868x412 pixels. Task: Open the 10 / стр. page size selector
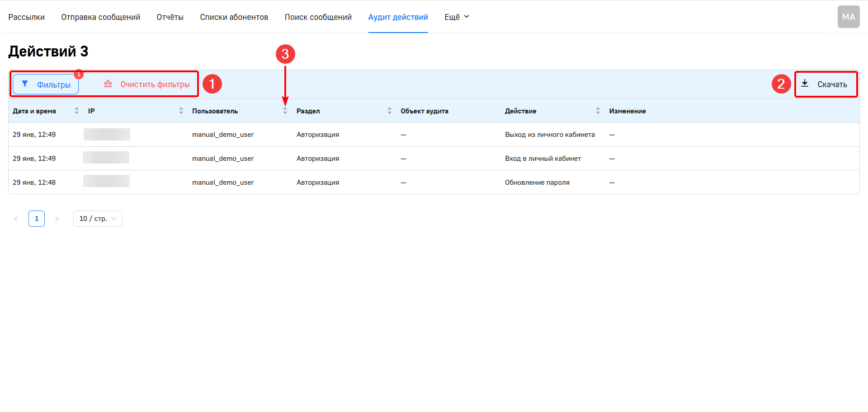click(x=98, y=219)
